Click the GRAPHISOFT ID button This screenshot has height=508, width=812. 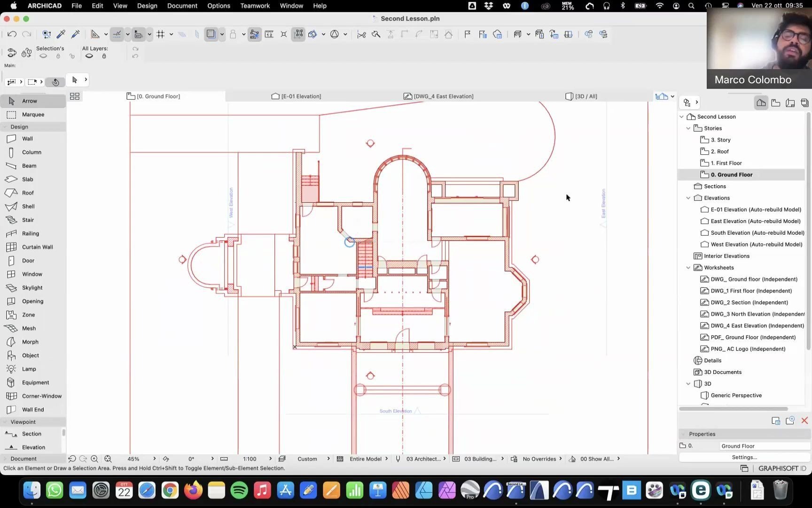782,468
